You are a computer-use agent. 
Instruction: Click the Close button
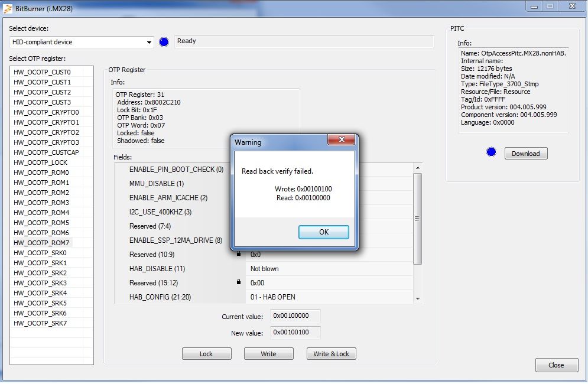pyautogui.click(x=557, y=365)
